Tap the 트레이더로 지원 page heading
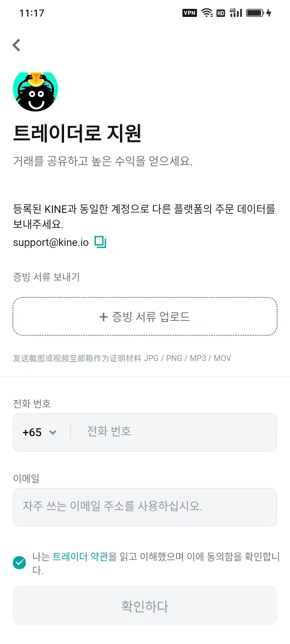Image resolution: width=290 pixels, height=644 pixels. point(77,133)
